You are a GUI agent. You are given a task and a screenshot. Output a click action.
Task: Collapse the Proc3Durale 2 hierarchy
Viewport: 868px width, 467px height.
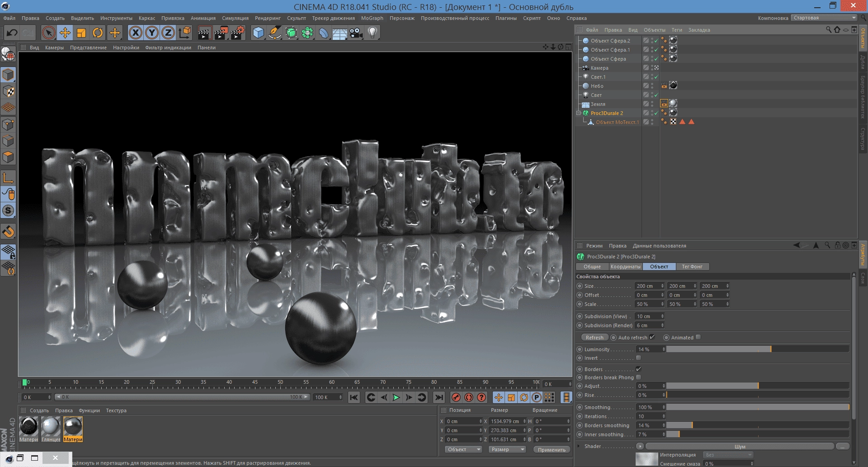[x=578, y=113]
